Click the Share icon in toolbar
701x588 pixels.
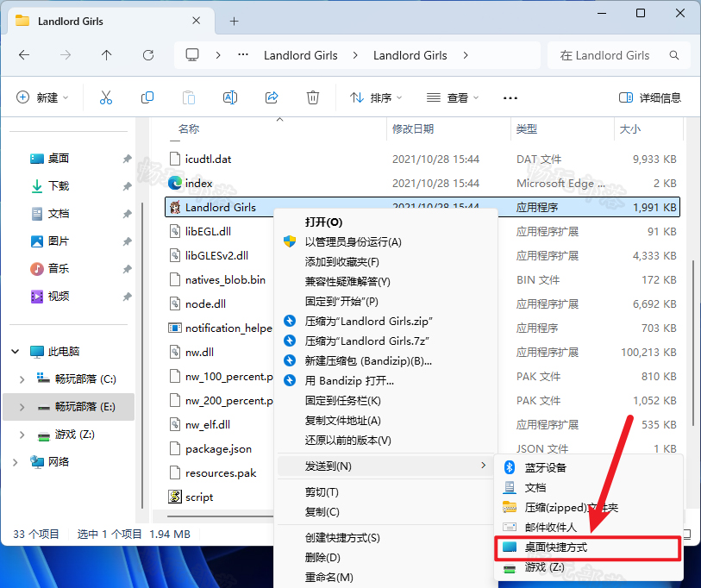(272, 97)
